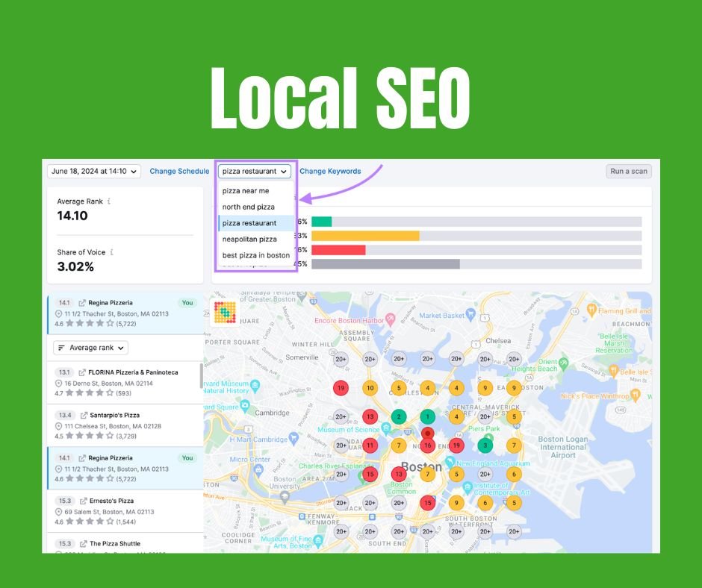The height and width of the screenshot is (588, 702).
Task: Click the Micro Center shopping bag marker
Action: coord(258,469)
